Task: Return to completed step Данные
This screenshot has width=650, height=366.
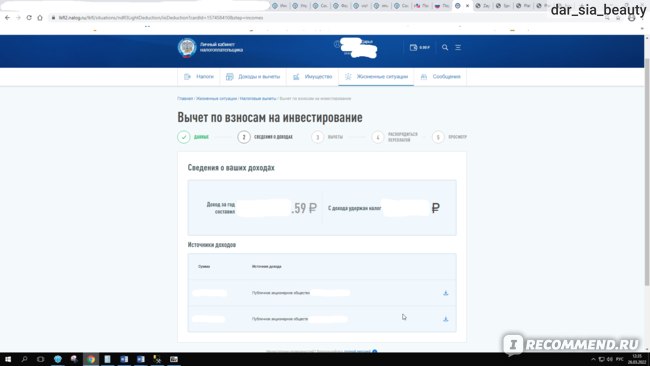Action: 193,137
